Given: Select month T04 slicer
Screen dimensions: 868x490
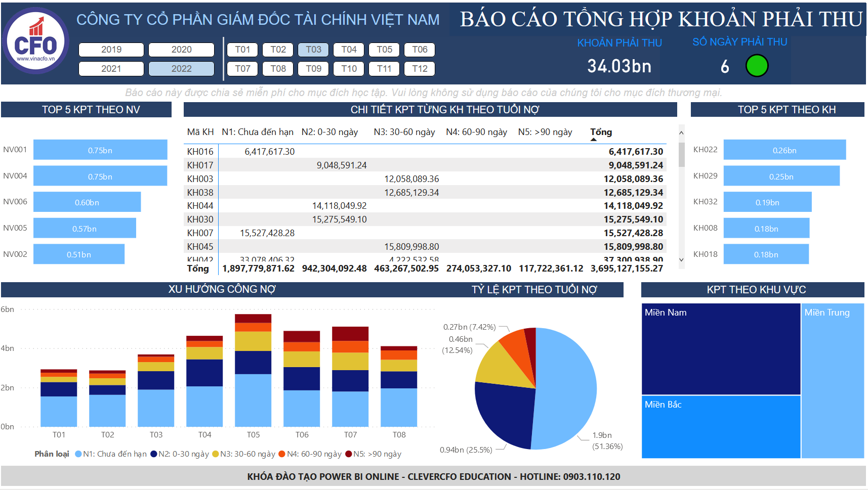Looking at the screenshot, I should [349, 50].
